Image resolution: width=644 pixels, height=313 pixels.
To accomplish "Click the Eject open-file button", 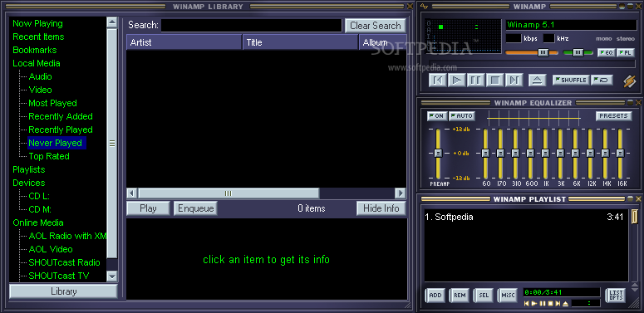I will tap(537, 80).
